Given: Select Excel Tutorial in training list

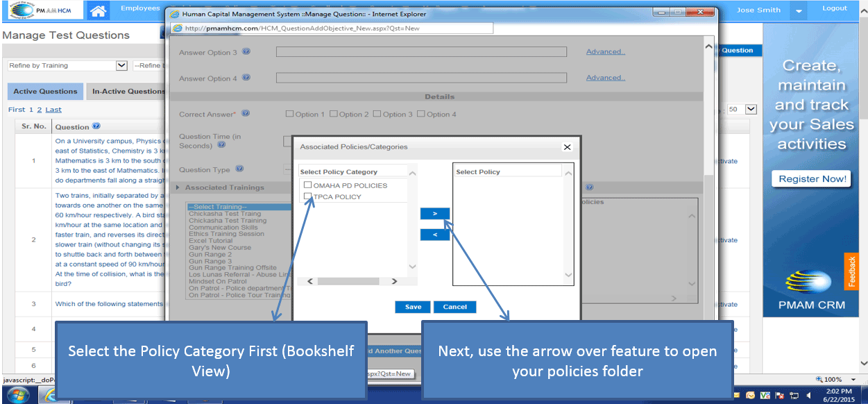Looking at the screenshot, I should [210, 241].
